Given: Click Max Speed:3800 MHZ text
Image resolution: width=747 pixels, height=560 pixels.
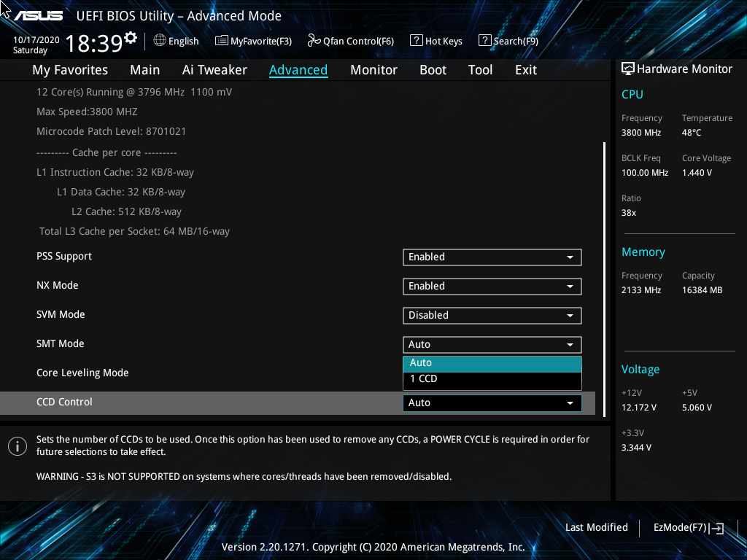Looking at the screenshot, I should 88,112.
